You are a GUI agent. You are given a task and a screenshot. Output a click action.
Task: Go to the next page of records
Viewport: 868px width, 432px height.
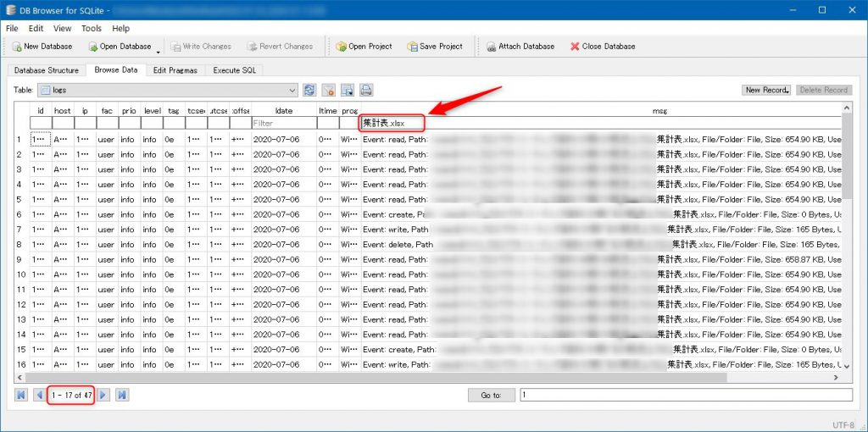(103, 395)
